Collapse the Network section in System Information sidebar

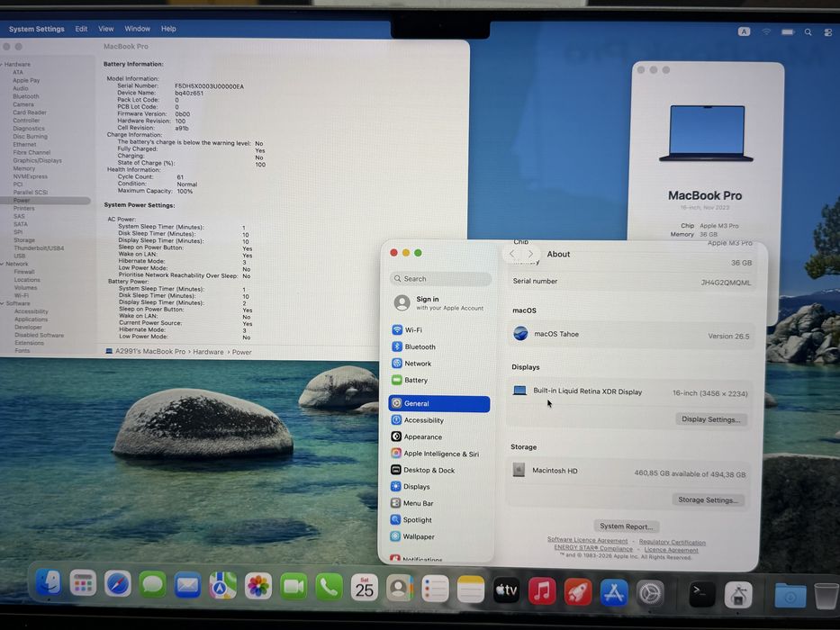coord(2,264)
